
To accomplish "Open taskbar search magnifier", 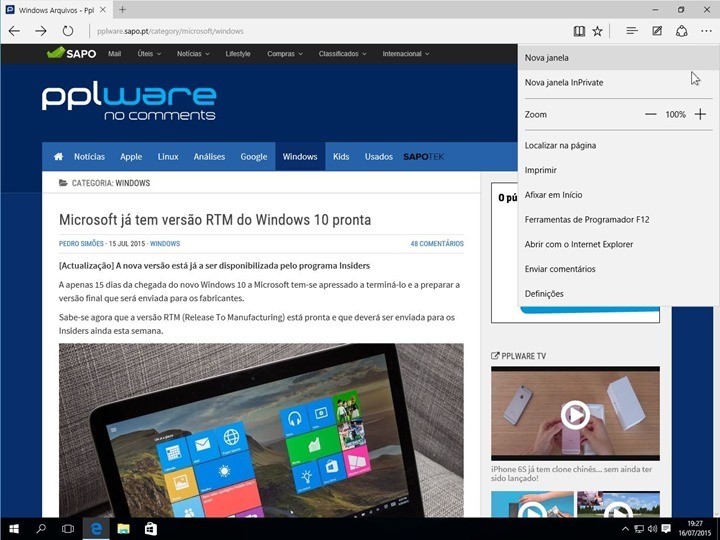I will click(41, 529).
